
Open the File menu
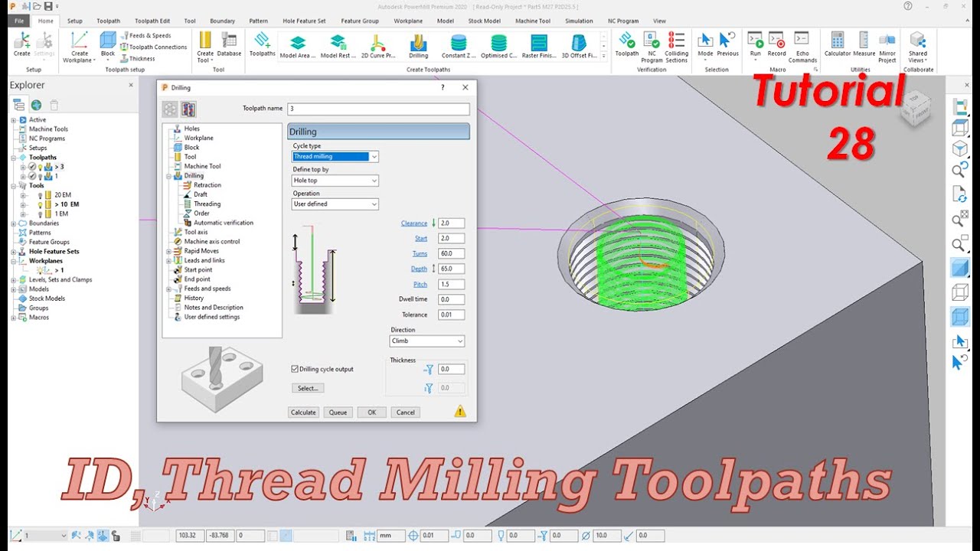tap(19, 21)
